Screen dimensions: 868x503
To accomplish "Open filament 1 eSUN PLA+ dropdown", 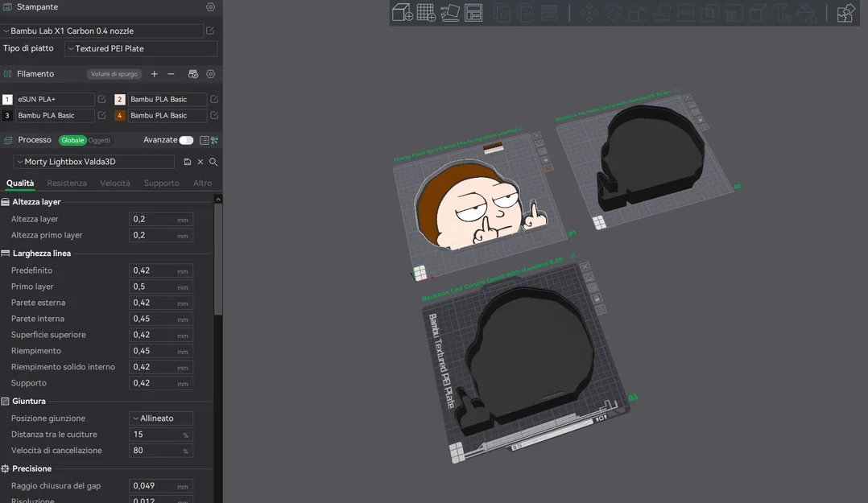I will click(x=54, y=100).
